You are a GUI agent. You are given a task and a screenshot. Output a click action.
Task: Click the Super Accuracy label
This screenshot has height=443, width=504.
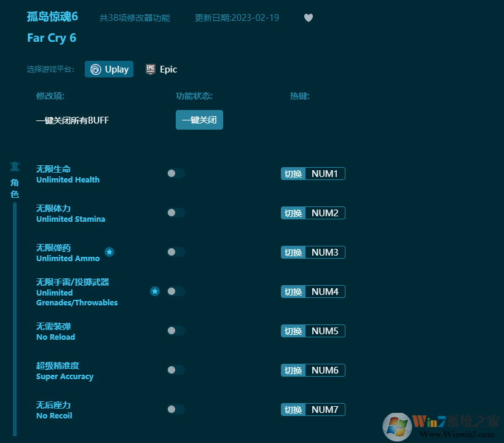(x=65, y=377)
